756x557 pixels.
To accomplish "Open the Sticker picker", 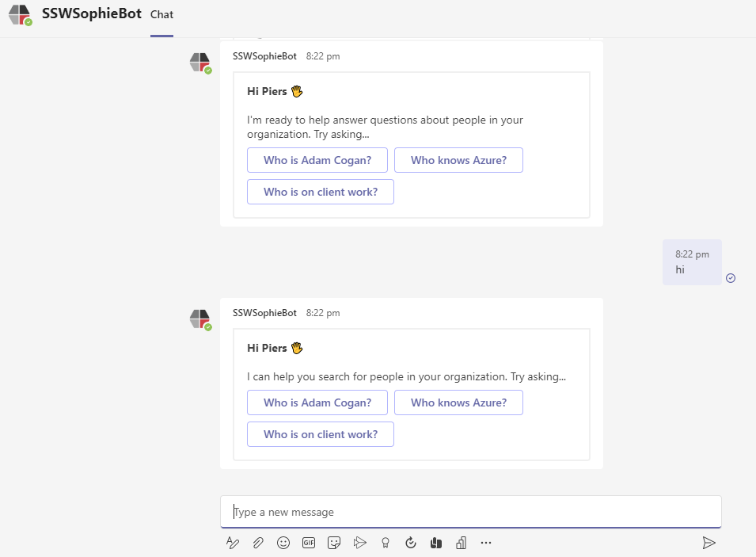I will (334, 543).
